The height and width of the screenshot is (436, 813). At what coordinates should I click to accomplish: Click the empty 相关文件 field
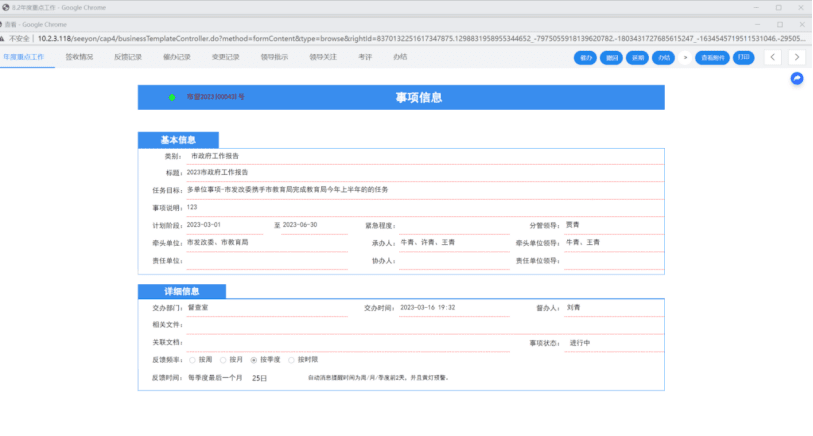pos(425,326)
